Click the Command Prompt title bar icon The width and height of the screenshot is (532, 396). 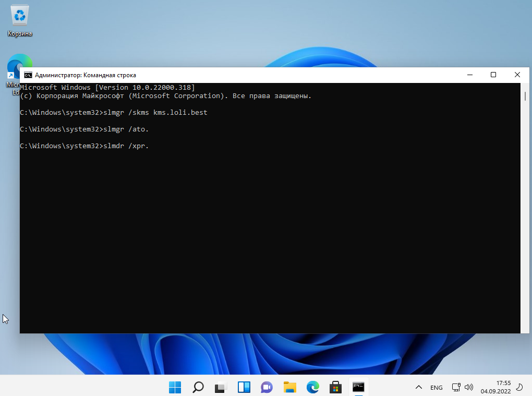[x=28, y=75]
